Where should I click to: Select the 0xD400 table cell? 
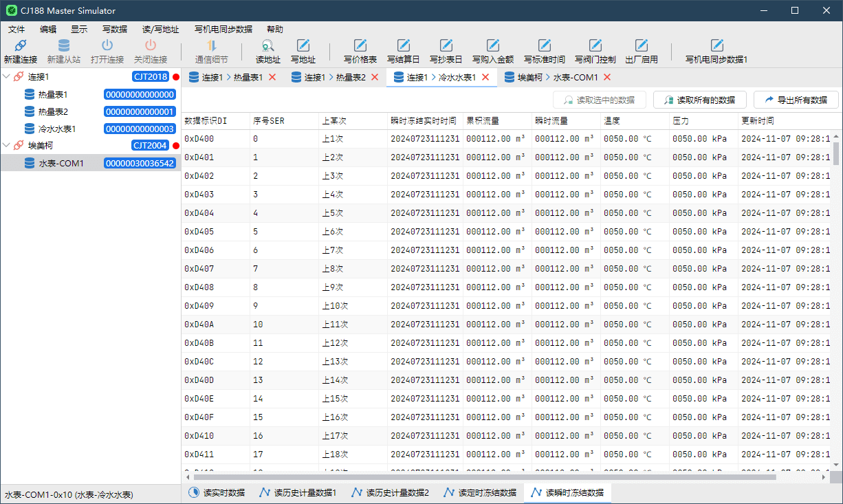[216, 138]
